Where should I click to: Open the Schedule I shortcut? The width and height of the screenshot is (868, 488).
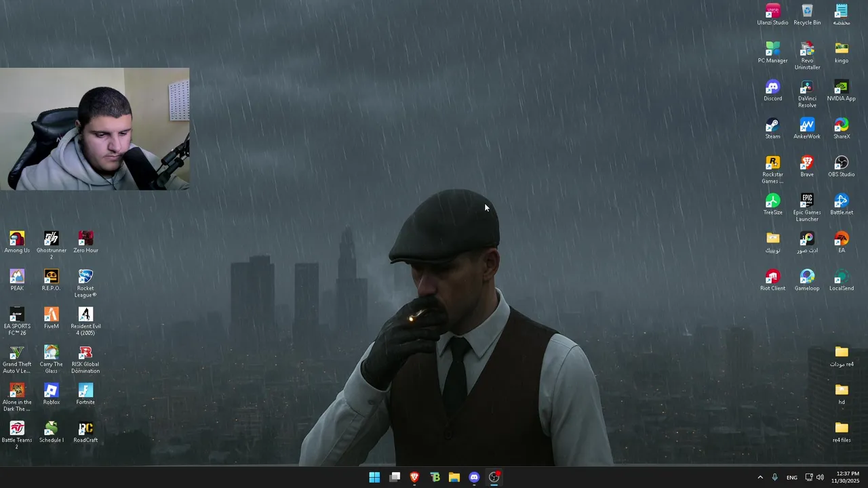click(x=52, y=432)
